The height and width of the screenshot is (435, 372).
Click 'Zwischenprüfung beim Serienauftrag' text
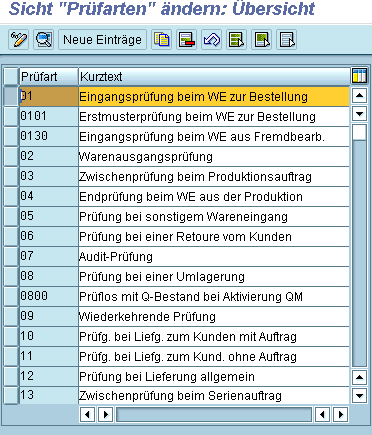(x=180, y=396)
